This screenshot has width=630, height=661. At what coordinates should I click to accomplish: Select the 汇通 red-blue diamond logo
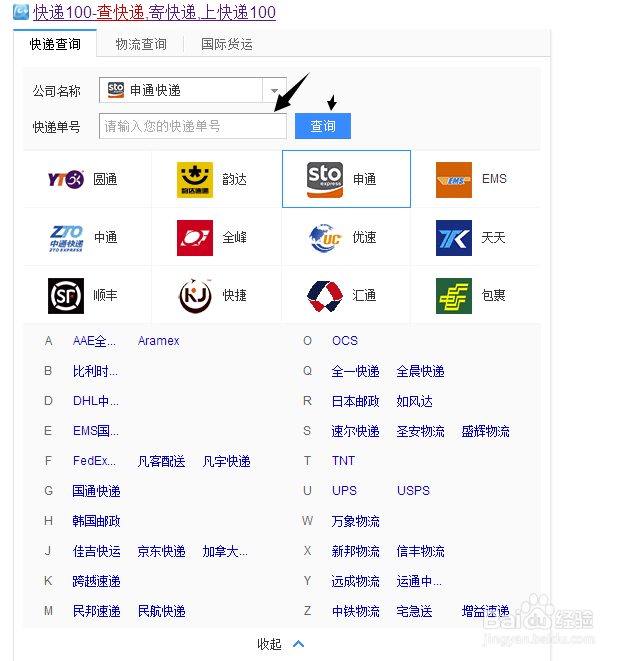coord(325,296)
